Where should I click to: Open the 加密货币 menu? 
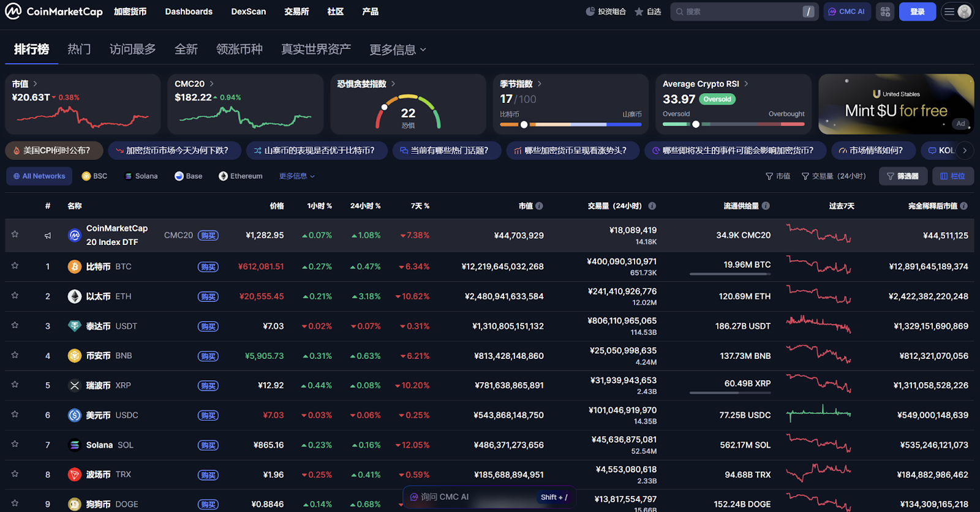click(x=130, y=12)
